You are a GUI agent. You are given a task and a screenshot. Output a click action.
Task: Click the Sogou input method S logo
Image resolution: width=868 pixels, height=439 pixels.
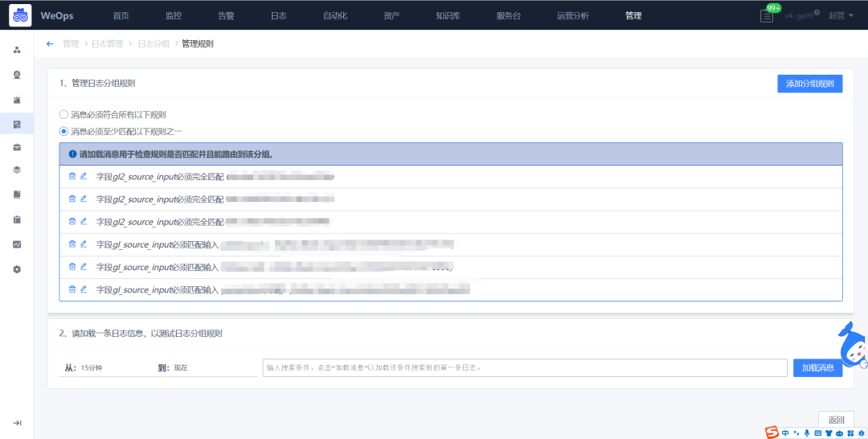click(772, 433)
